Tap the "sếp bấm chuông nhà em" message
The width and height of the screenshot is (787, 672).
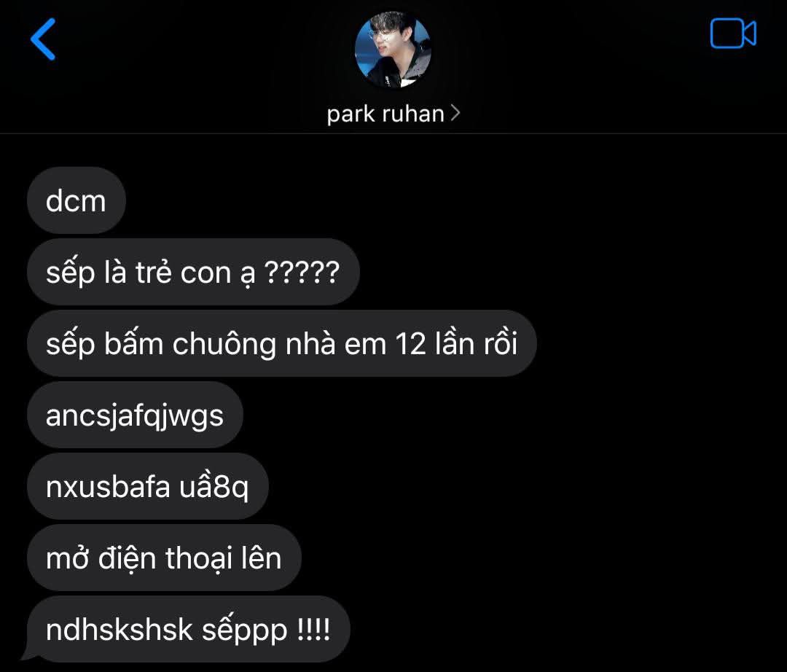pyautogui.click(x=281, y=344)
